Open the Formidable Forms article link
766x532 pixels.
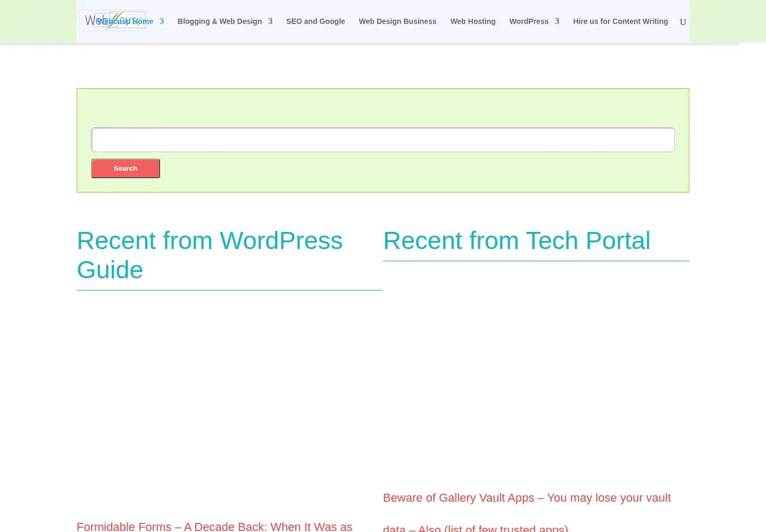click(x=214, y=526)
